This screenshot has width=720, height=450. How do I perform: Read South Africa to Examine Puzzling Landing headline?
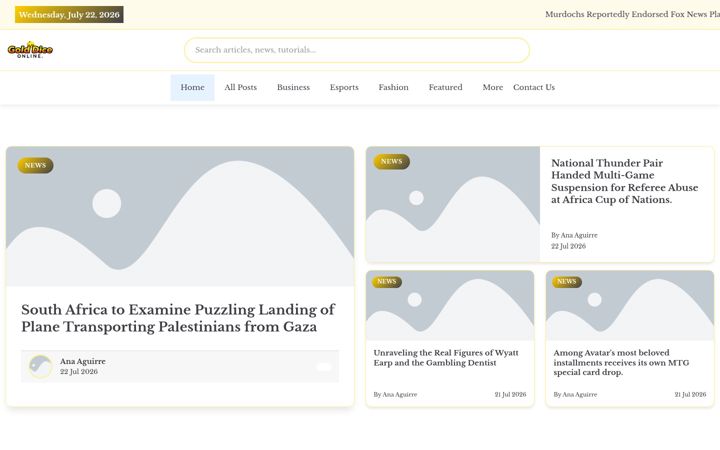(178, 318)
